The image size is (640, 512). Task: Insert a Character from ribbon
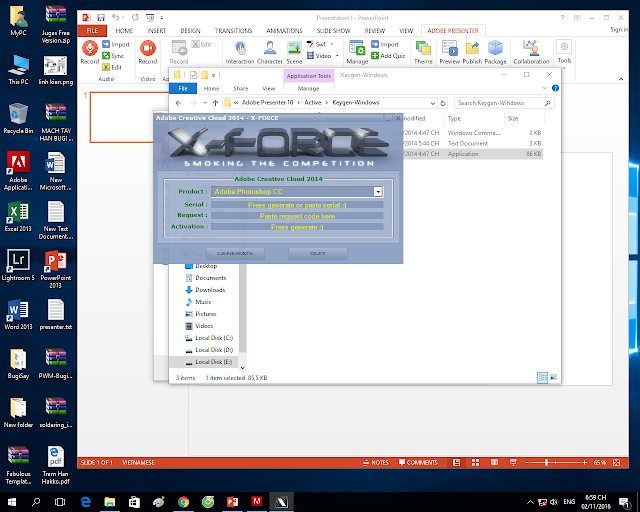(269, 52)
